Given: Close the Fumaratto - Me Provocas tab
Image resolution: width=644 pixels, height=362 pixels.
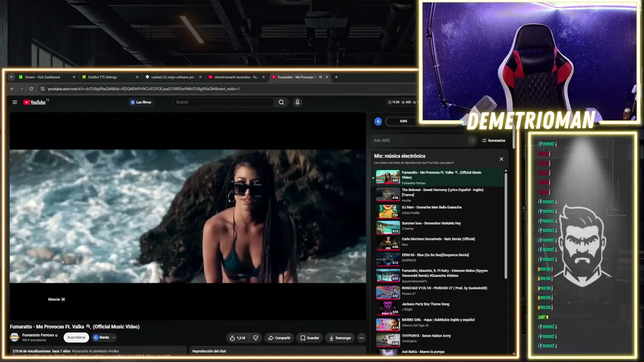Looking at the screenshot, I should click(x=327, y=77).
